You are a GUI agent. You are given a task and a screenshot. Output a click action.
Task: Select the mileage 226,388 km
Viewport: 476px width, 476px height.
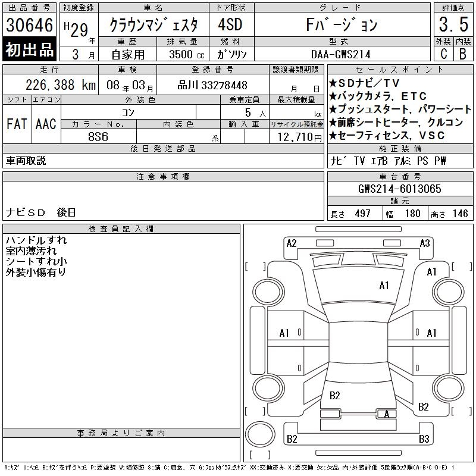point(61,85)
